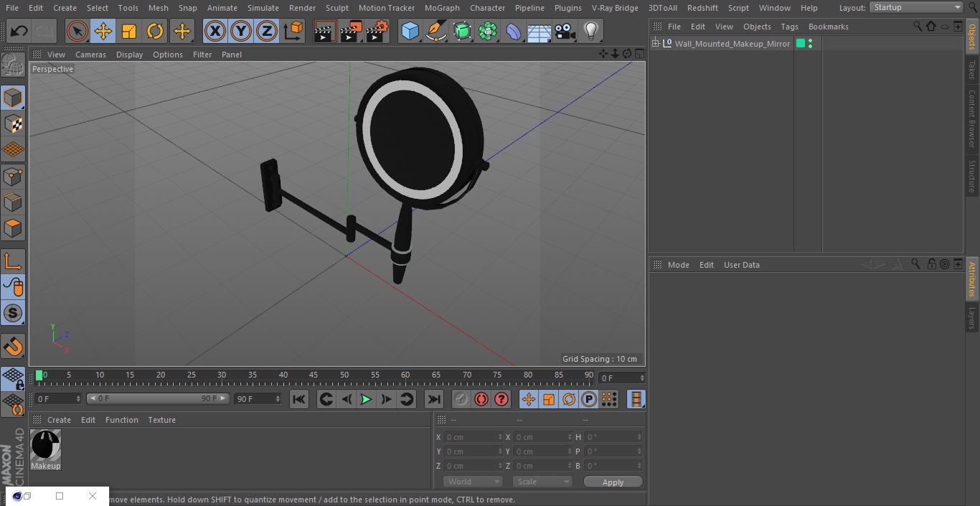This screenshot has width=980, height=506.
Task: Toggle Z axis lock
Action: tap(267, 31)
